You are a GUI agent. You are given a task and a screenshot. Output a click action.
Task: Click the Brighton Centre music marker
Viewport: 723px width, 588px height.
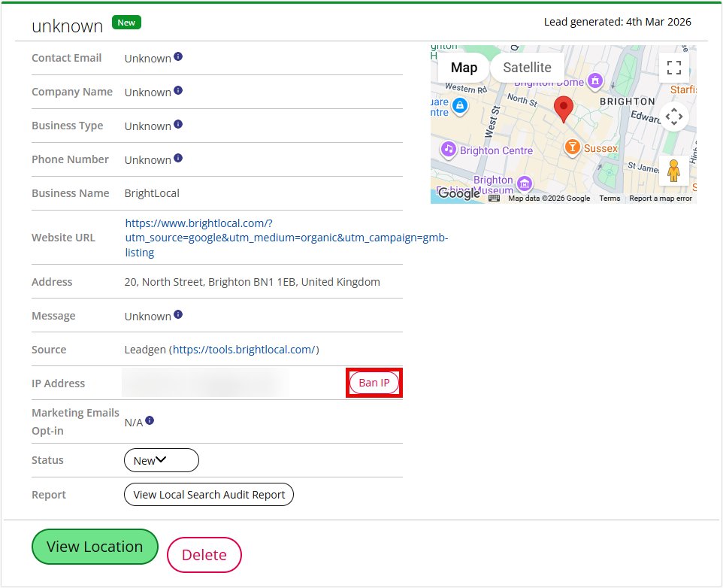click(448, 150)
